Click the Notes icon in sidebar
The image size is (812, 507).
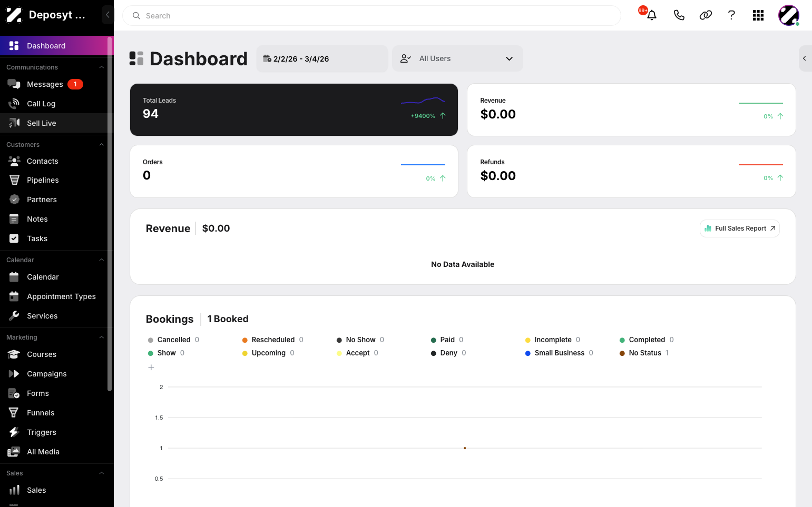pos(14,219)
